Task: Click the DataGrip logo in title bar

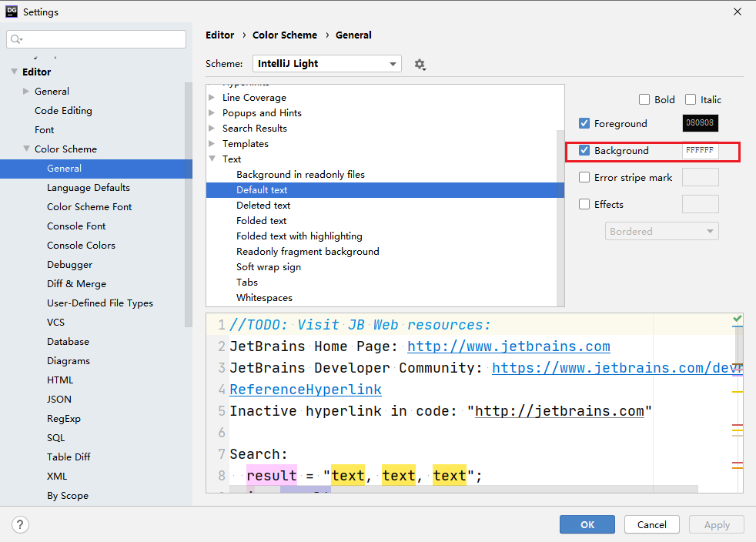Action: (x=12, y=12)
